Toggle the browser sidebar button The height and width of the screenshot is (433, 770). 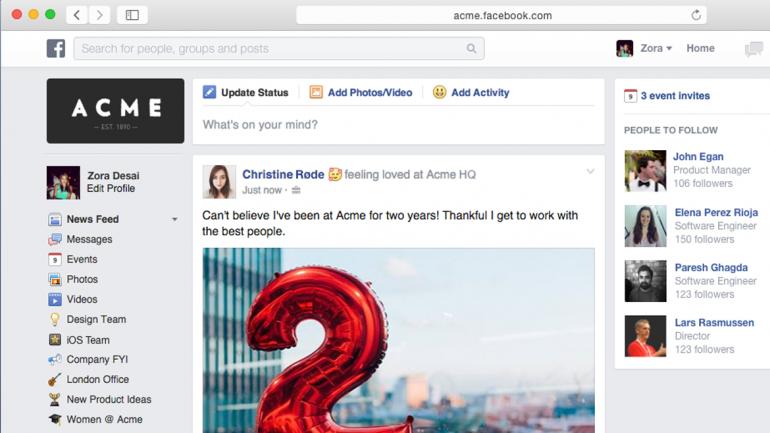point(132,15)
